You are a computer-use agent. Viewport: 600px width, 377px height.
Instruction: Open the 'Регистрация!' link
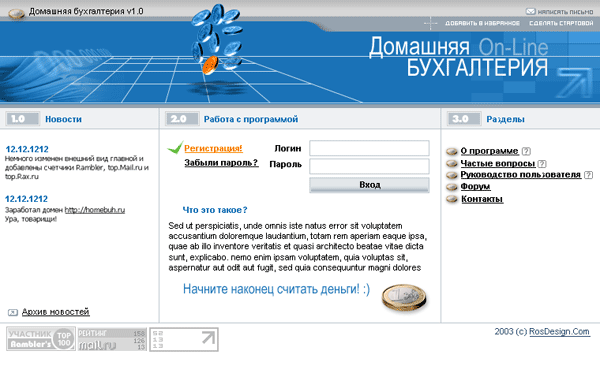click(214, 149)
